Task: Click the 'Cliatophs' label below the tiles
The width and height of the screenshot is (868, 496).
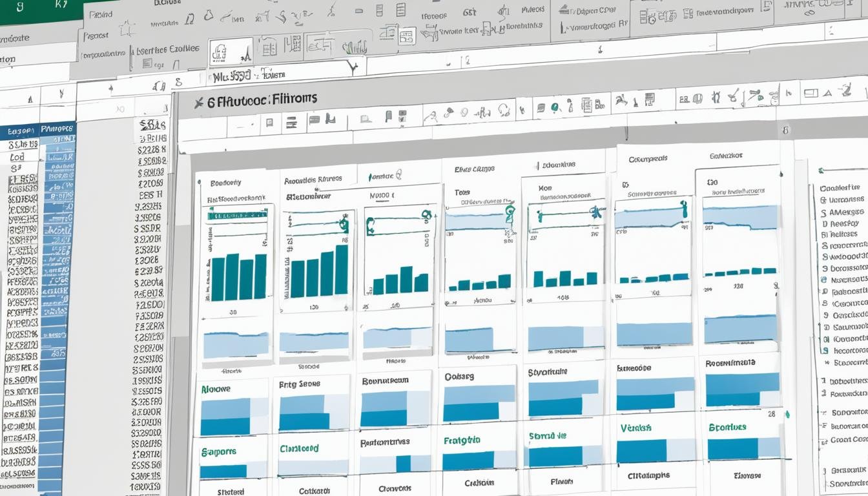Action: click(649, 476)
